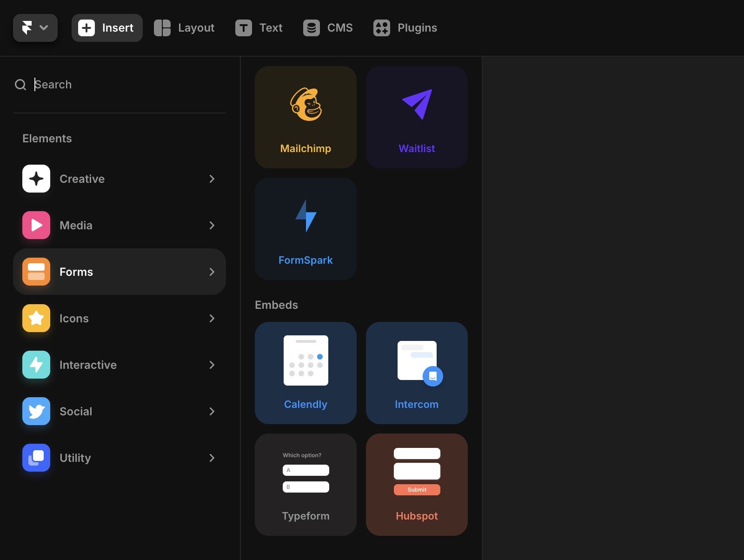Insert the Mailchimp form by its label
Image resolution: width=744 pixels, height=560 pixels.
click(306, 148)
